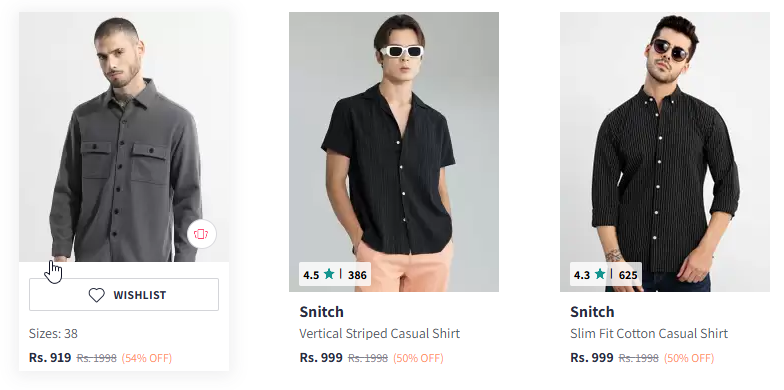The image size is (784, 390).
Task: Click the teal star beside 4.5 rating
Action: click(x=329, y=274)
